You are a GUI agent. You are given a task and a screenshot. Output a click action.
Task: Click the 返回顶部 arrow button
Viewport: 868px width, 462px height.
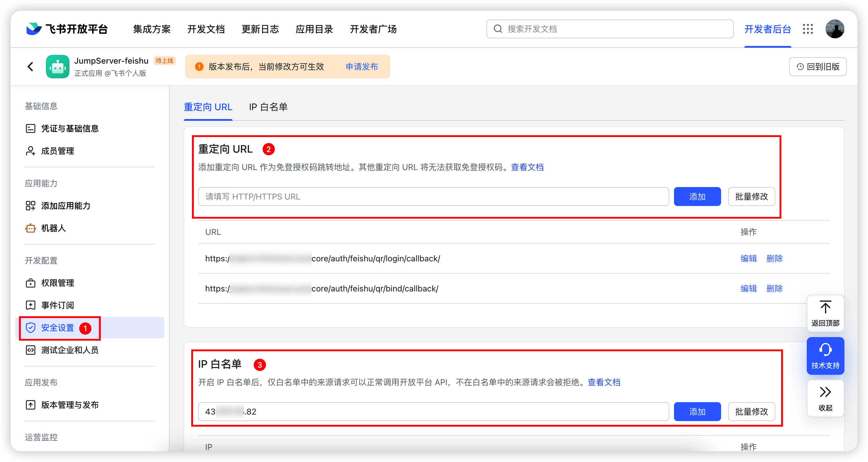click(x=825, y=313)
